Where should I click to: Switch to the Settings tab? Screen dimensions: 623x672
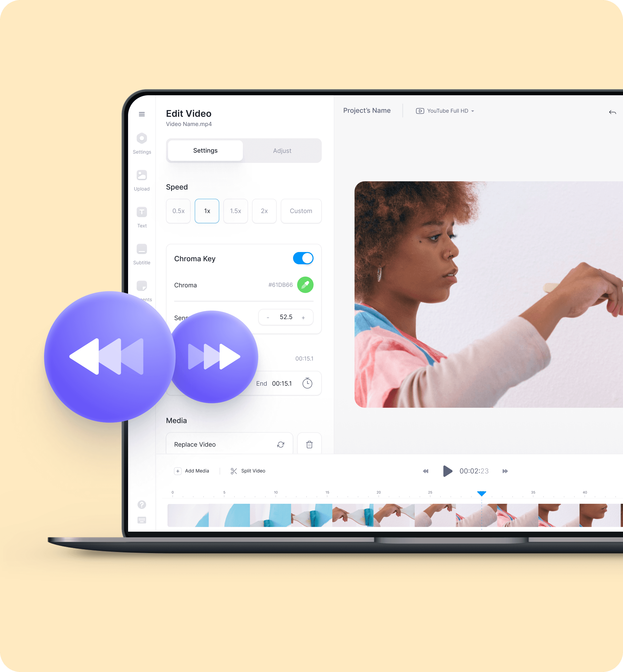coord(205,150)
